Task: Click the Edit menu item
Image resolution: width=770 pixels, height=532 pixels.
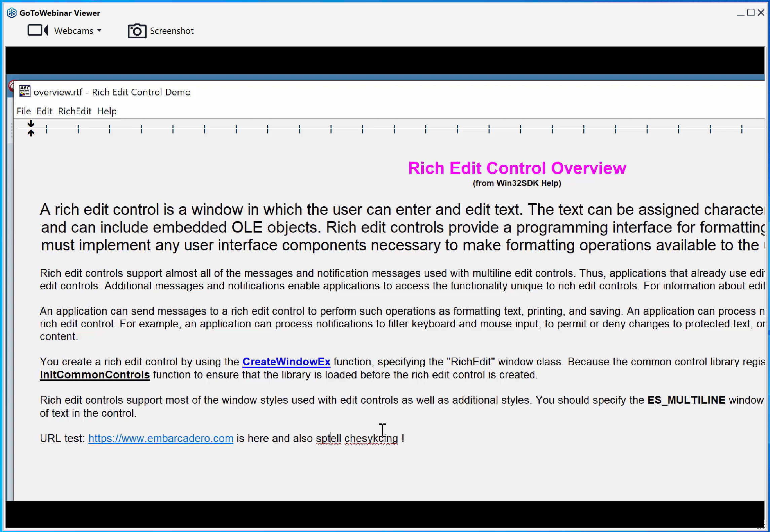Action: (44, 111)
